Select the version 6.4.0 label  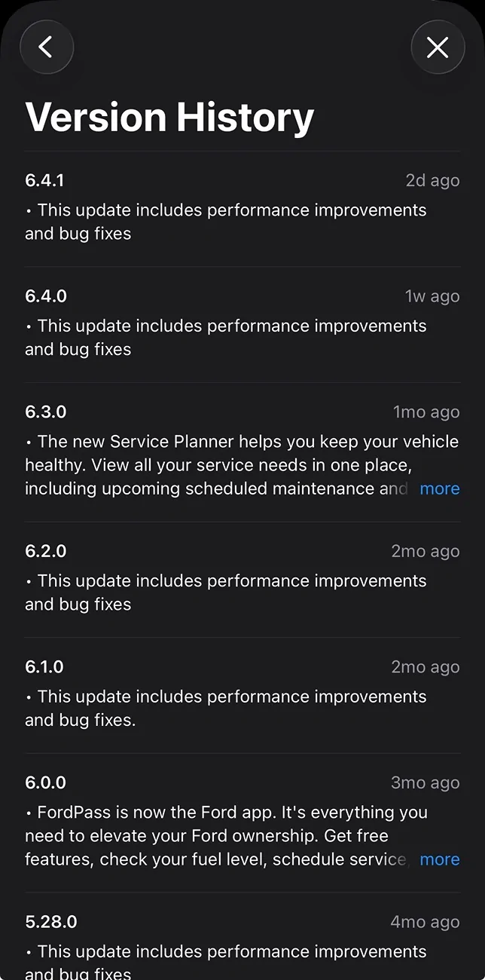point(45,296)
